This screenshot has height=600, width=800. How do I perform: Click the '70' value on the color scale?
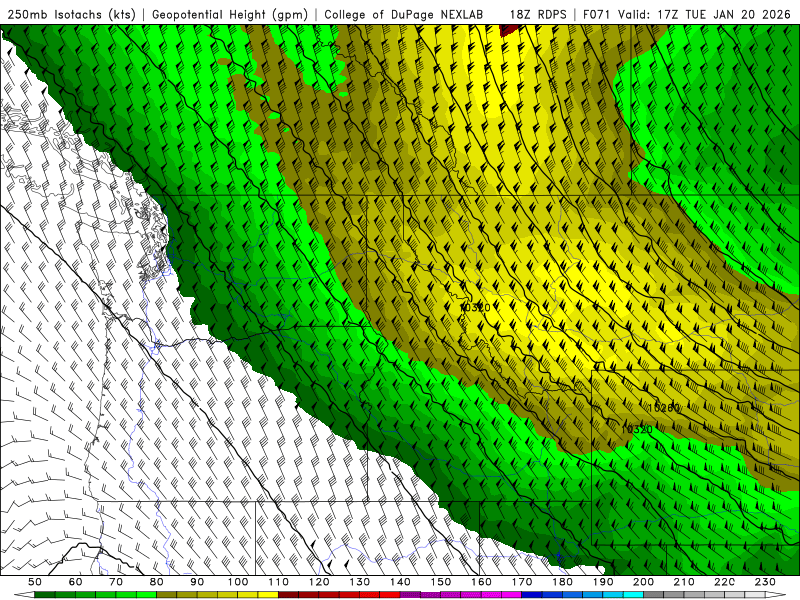tap(116, 582)
